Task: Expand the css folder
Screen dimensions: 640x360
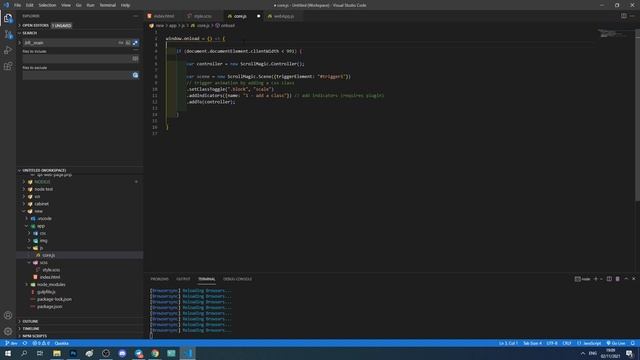Action: (43, 233)
